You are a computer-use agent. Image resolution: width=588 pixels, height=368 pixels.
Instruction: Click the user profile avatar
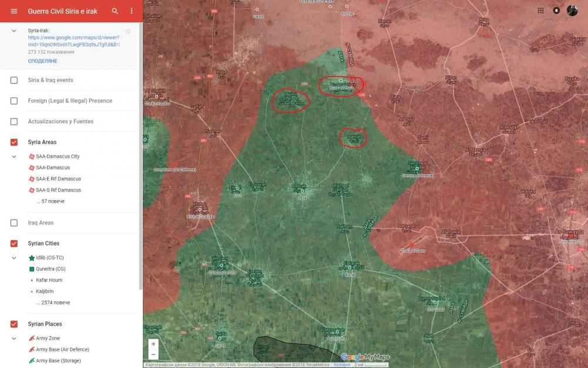click(572, 11)
